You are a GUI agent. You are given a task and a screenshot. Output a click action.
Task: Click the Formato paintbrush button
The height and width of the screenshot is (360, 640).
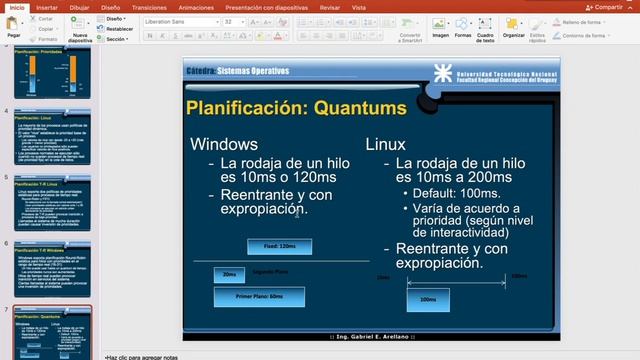point(43,39)
